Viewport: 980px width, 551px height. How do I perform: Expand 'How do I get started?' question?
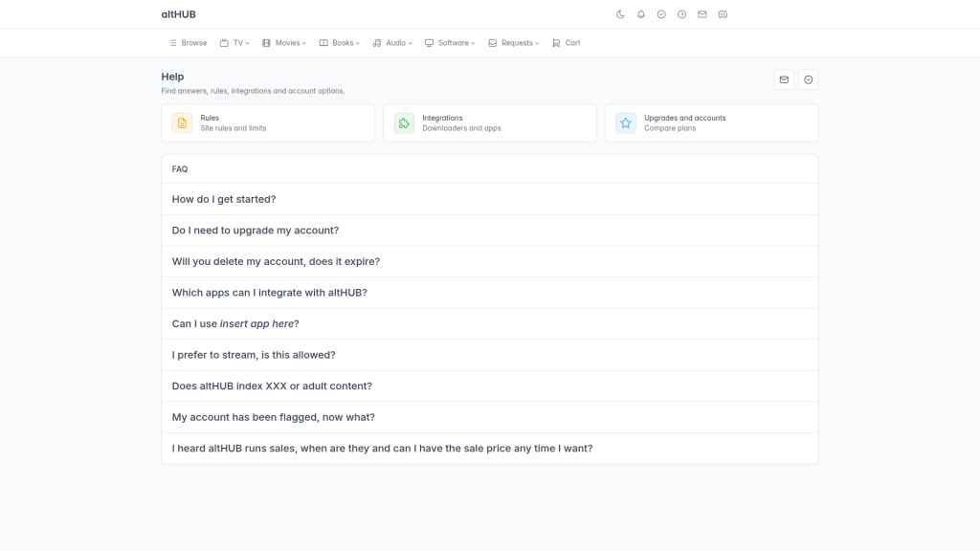point(490,199)
